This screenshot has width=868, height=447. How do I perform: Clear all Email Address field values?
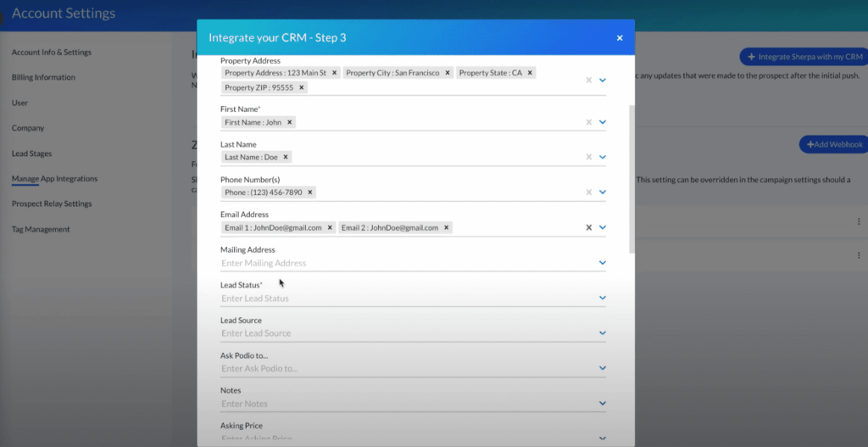(x=589, y=227)
